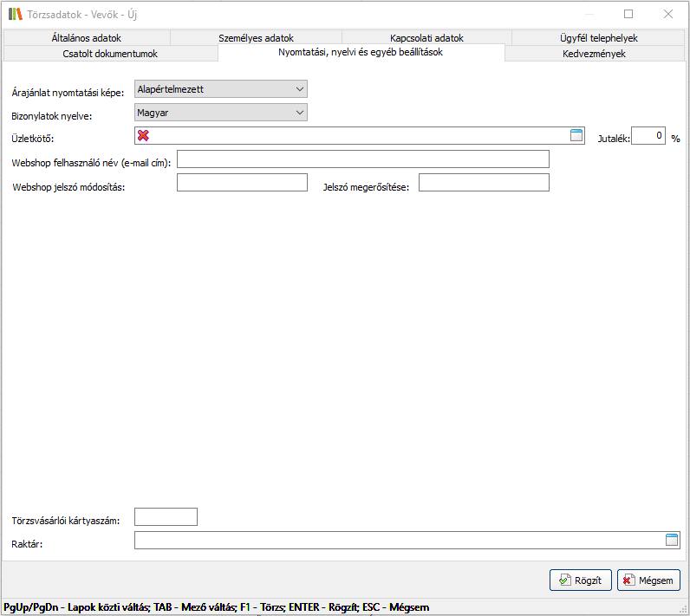Click the Webshop jelszó módosítás field
This screenshot has height=616, width=690.
pos(242,182)
